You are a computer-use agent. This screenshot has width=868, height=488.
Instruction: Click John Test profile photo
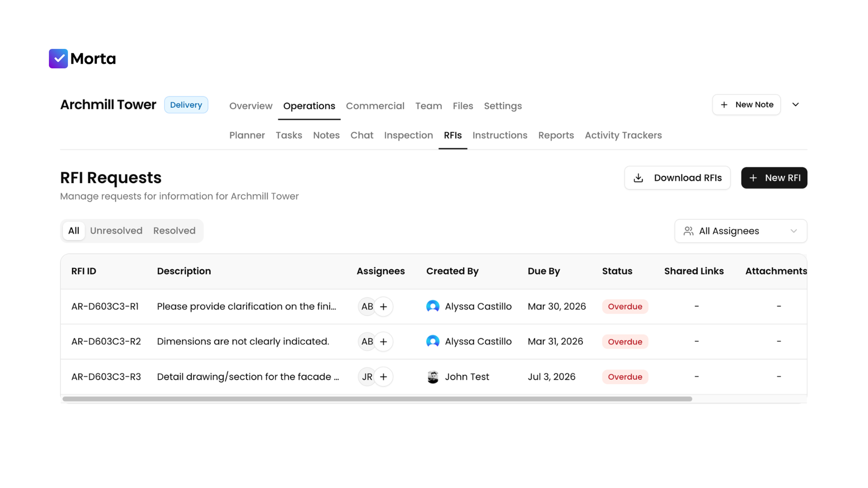tap(433, 377)
